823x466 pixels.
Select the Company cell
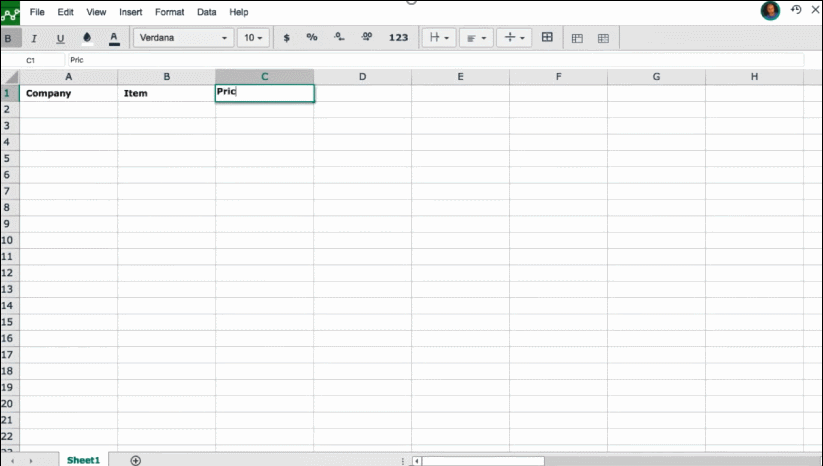coord(69,93)
